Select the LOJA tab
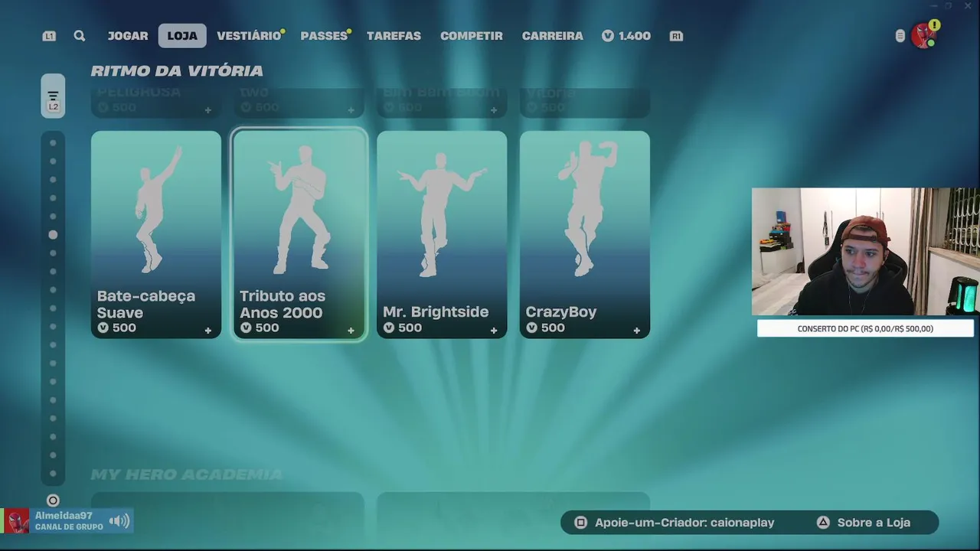The width and height of the screenshot is (980, 551). (x=182, y=36)
